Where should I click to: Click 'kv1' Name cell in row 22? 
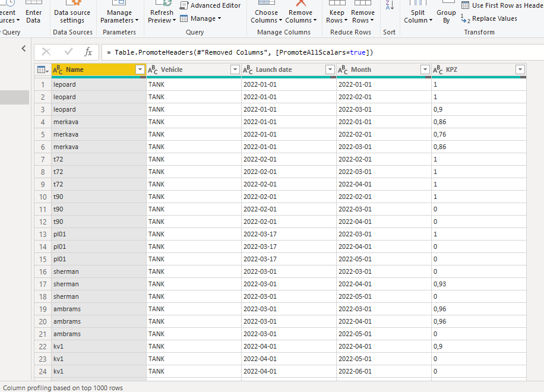[99, 346]
